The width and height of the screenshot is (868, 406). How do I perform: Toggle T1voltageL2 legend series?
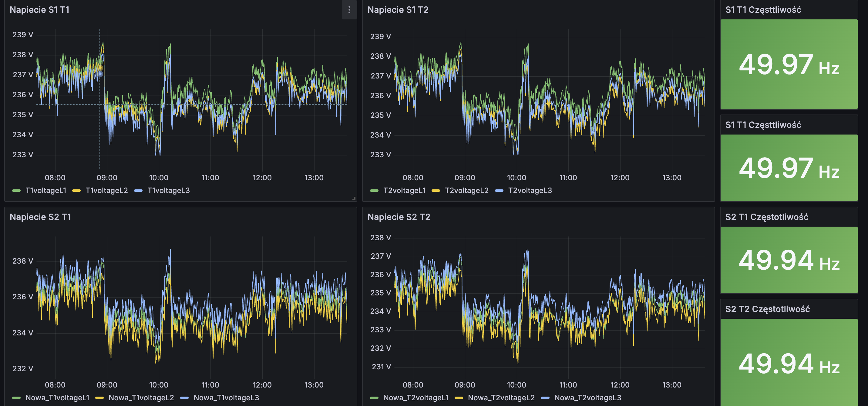(106, 191)
